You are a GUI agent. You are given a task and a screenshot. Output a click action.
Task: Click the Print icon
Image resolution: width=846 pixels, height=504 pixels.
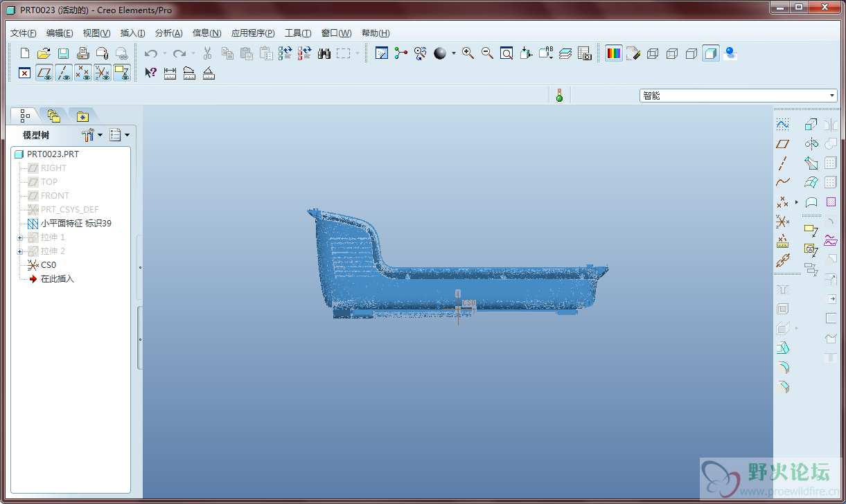point(82,53)
